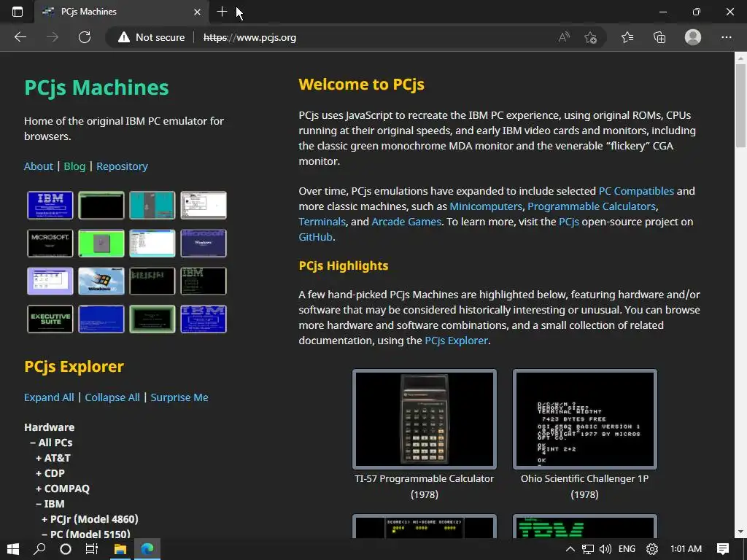Open the PCjs Explorer link in paragraph
Viewport: 747px width, 560px height.
point(457,341)
